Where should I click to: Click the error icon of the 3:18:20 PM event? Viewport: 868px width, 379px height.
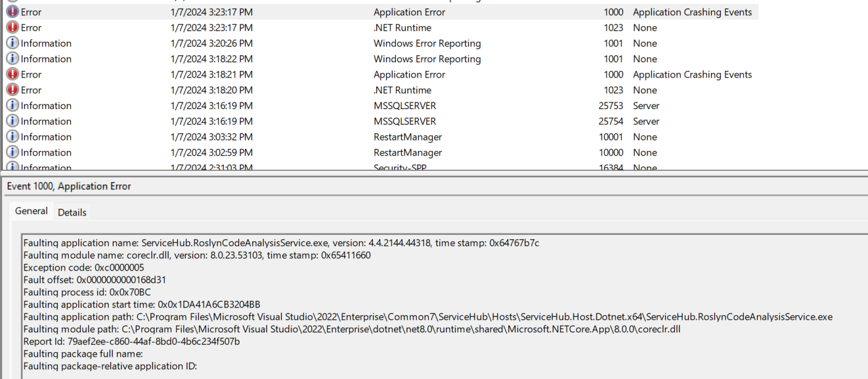coord(12,90)
